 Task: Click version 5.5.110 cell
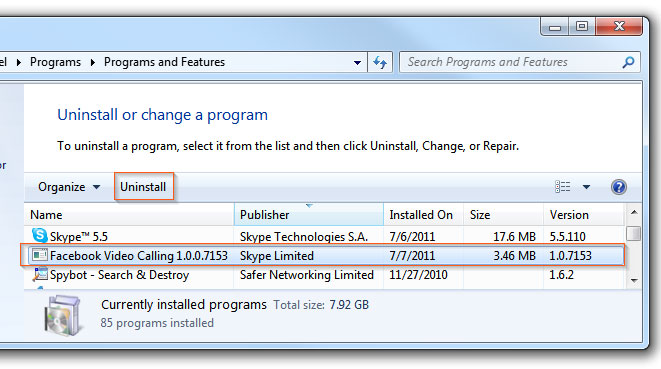(x=567, y=237)
